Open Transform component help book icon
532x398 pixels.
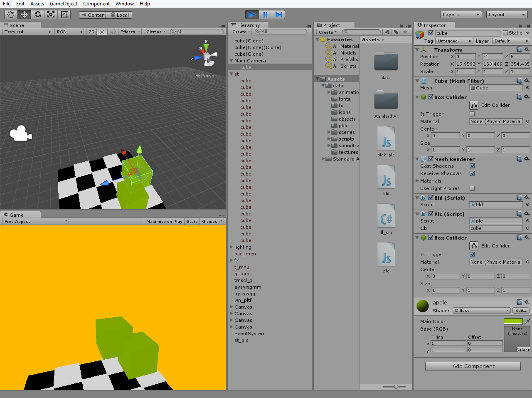tap(519, 49)
